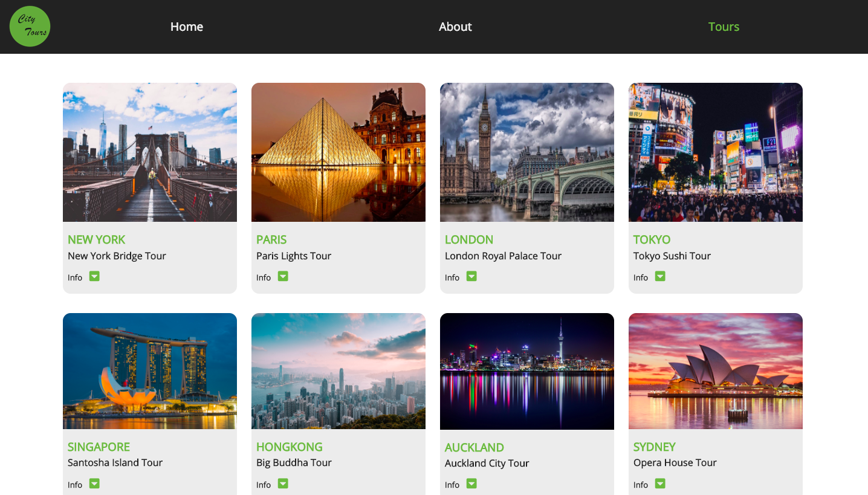Open info dropdown arrow for London tour
Viewport: 868px width, 495px height.
471,276
